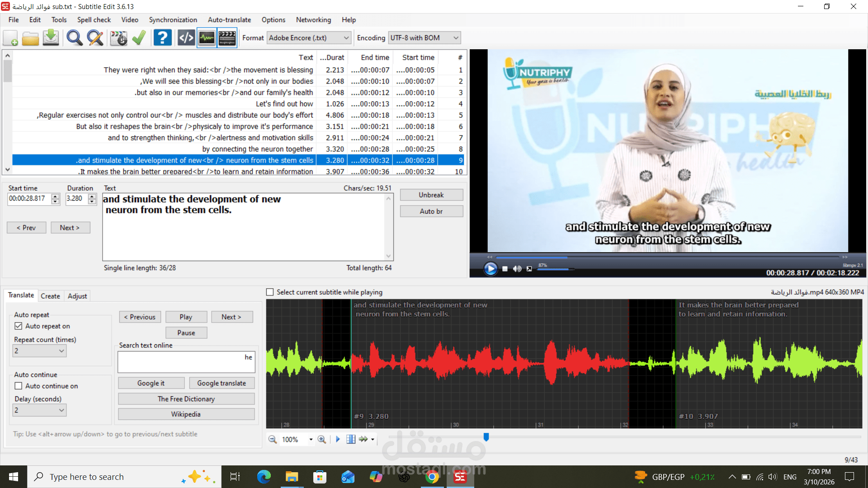Check Select current subtitle while playing

click(x=270, y=292)
